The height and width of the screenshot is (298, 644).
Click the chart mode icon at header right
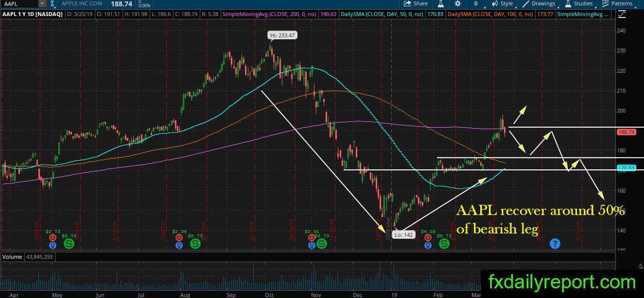[x=622, y=15]
